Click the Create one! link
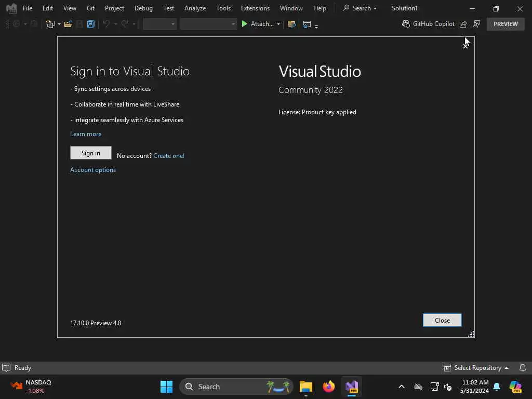Viewport: 532px width, 399px height. [x=169, y=156]
